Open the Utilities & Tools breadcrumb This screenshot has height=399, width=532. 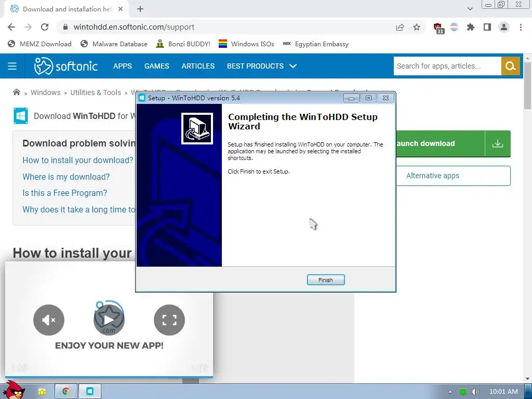tap(96, 92)
